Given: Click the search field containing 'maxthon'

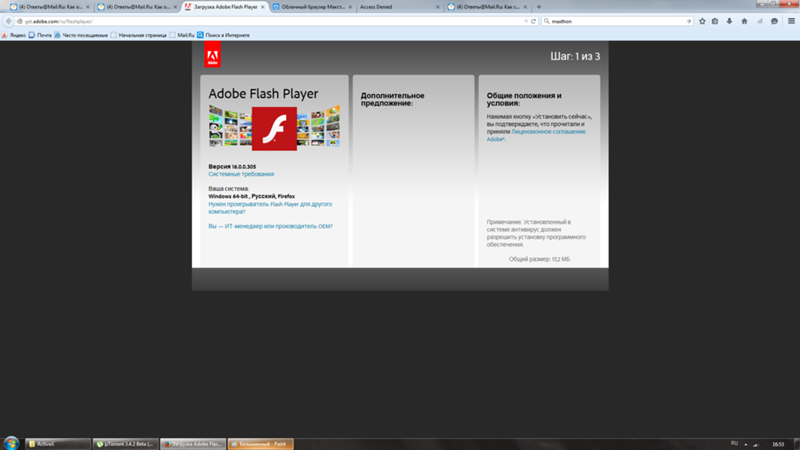Looking at the screenshot, I should coord(617,21).
